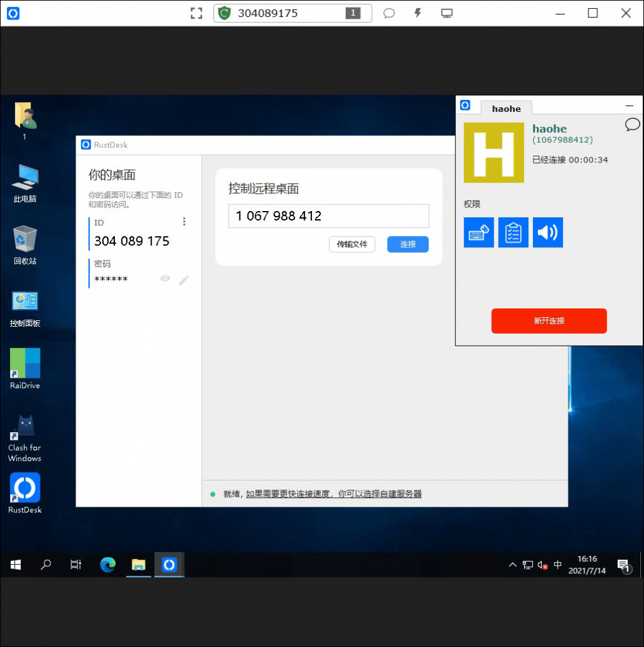Click the 304089175 session ID in top toolbar
The height and width of the screenshot is (647, 644).
point(268,13)
